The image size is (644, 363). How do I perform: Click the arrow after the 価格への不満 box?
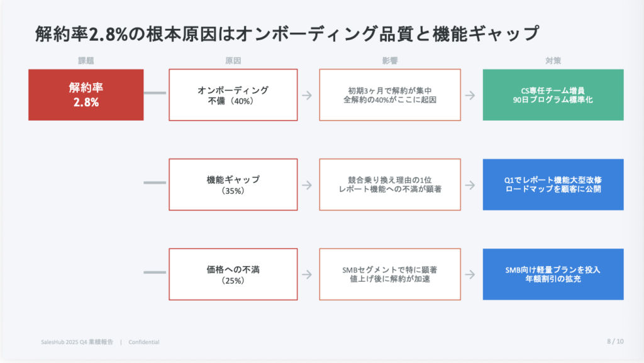(307, 274)
